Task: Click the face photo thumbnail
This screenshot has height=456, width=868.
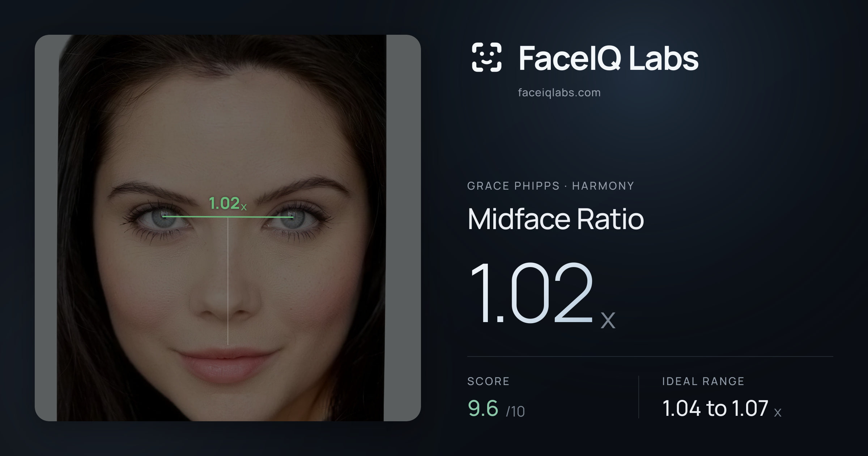Action: click(228, 228)
